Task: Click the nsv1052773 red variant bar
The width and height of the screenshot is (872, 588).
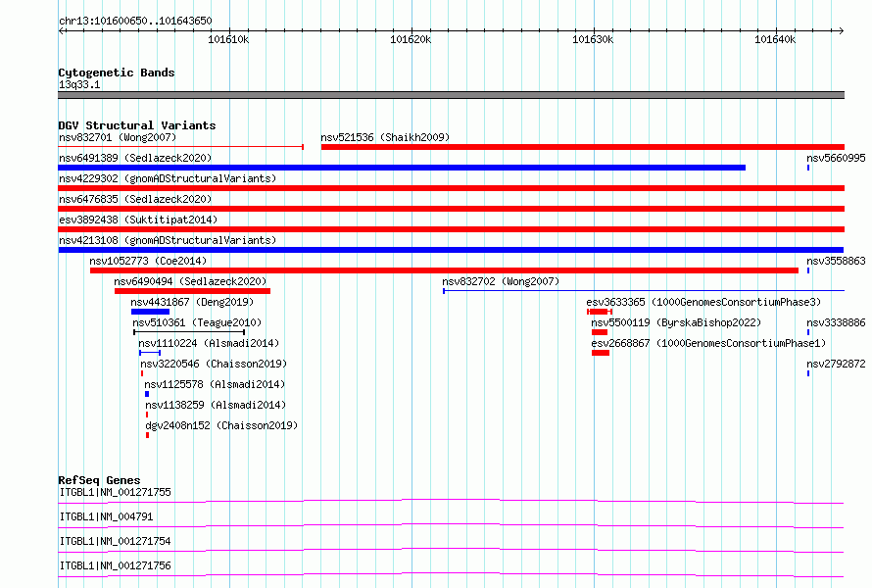Action: (x=445, y=270)
